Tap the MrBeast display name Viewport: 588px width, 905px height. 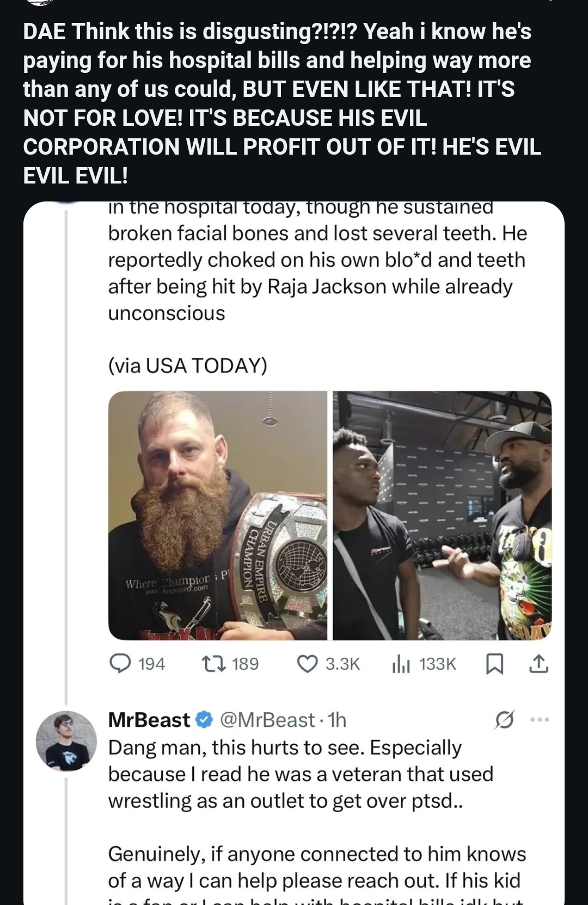pyautogui.click(x=149, y=720)
